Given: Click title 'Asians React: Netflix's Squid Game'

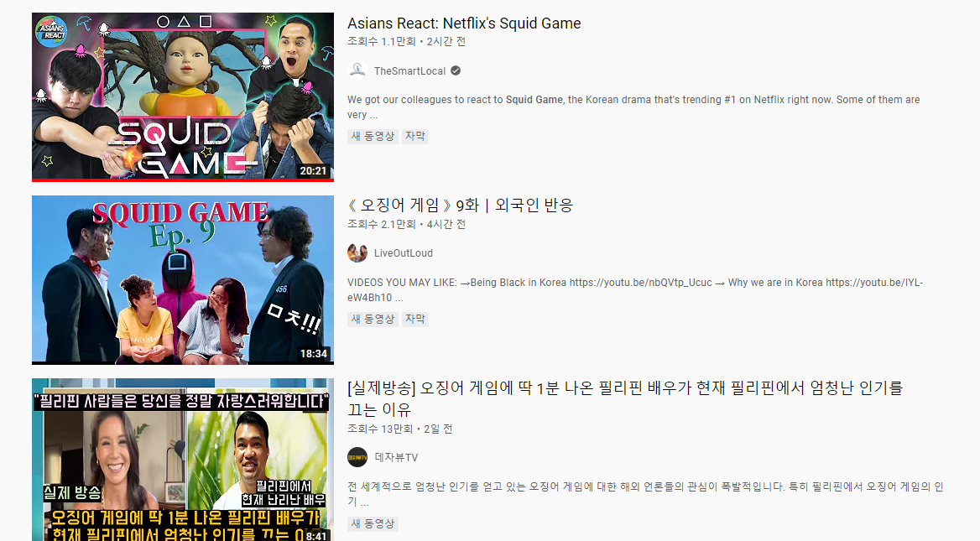Looking at the screenshot, I should click(x=464, y=23).
